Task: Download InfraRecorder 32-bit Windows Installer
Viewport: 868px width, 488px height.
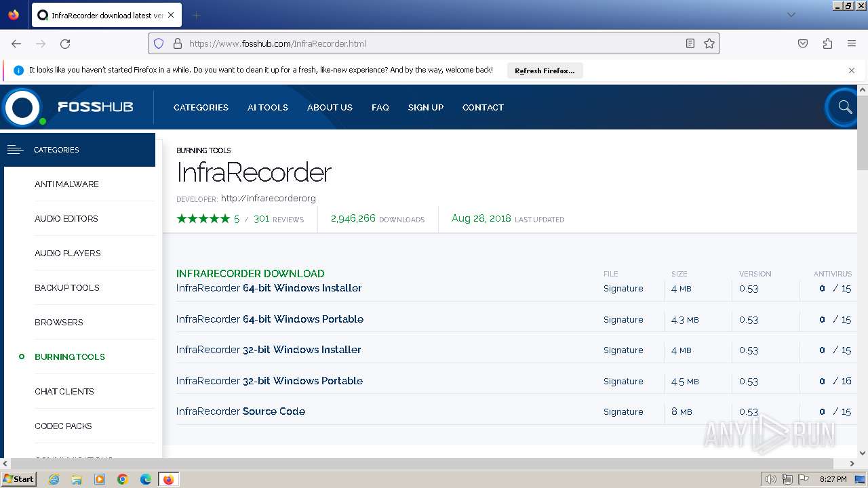Action: coord(269,350)
